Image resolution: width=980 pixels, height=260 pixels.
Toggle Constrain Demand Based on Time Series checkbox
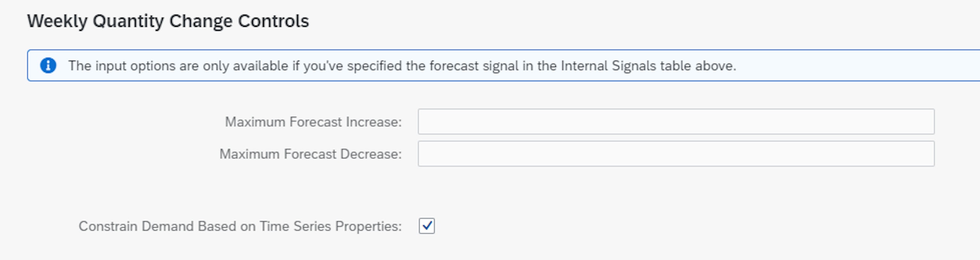(x=426, y=226)
